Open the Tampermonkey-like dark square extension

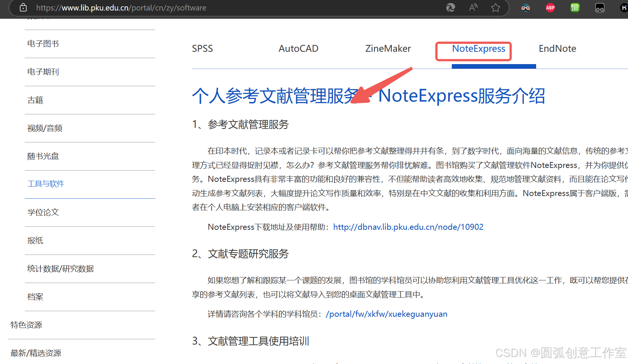(600, 7)
